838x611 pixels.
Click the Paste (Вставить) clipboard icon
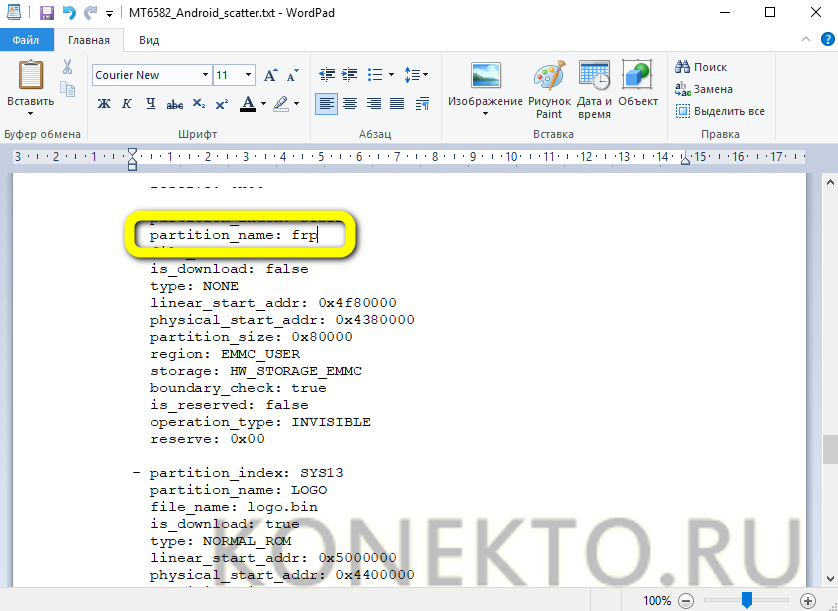click(30, 77)
